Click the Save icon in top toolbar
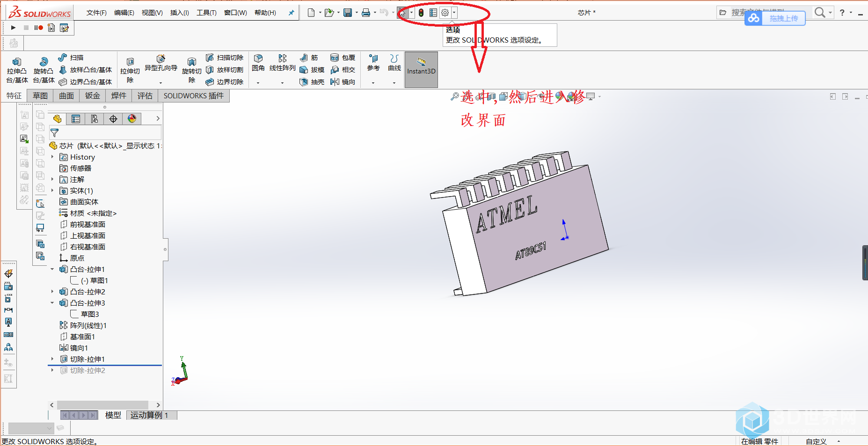Viewport: 868px width, 446px height. tap(348, 13)
